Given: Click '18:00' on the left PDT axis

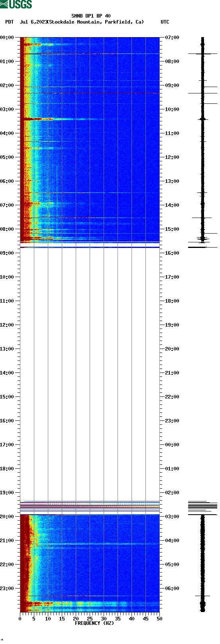Looking at the screenshot, I should (x=7, y=469).
